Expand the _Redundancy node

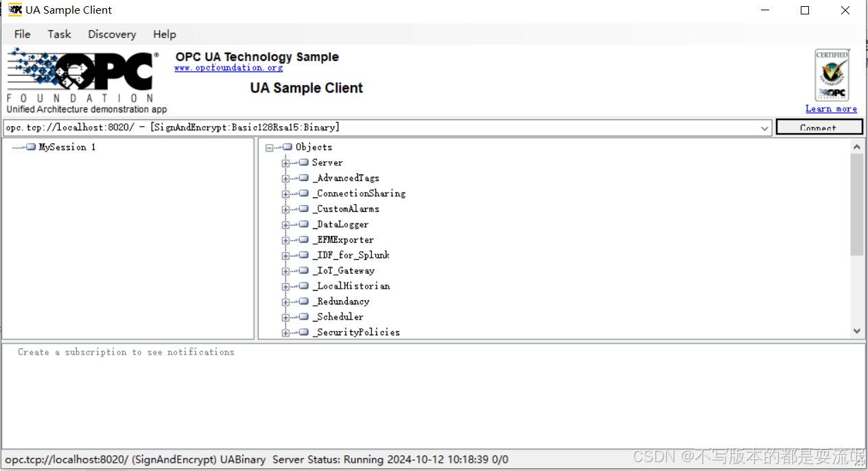[x=285, y=302]
